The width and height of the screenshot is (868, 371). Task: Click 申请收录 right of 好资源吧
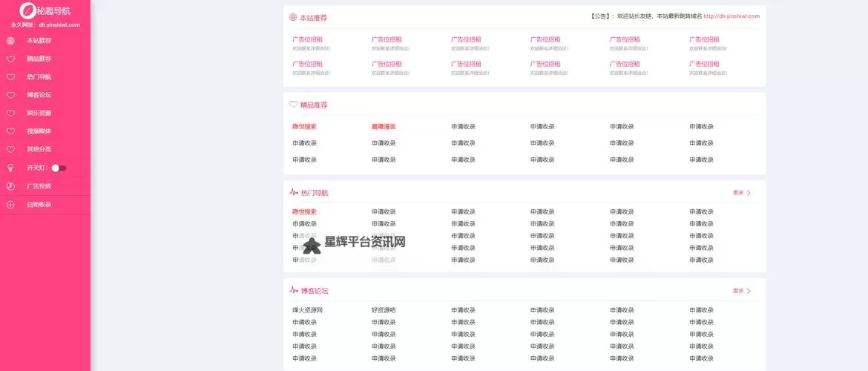(x=464, y=310)
